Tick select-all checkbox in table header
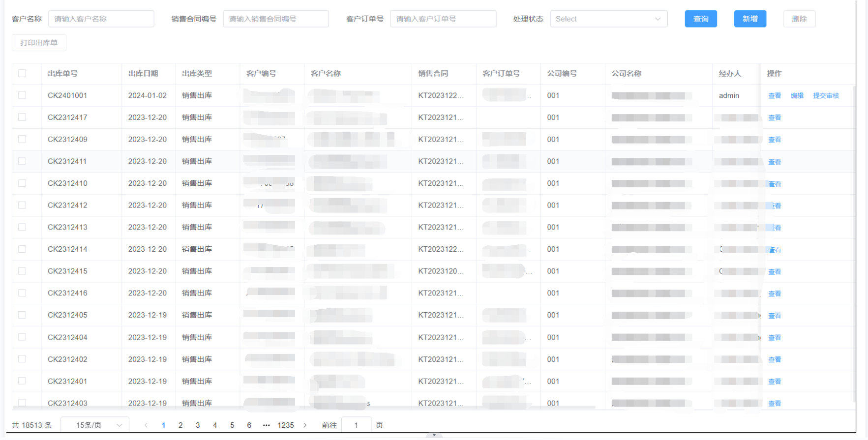Screen dimensions: 868x440 tap(22, 73)
